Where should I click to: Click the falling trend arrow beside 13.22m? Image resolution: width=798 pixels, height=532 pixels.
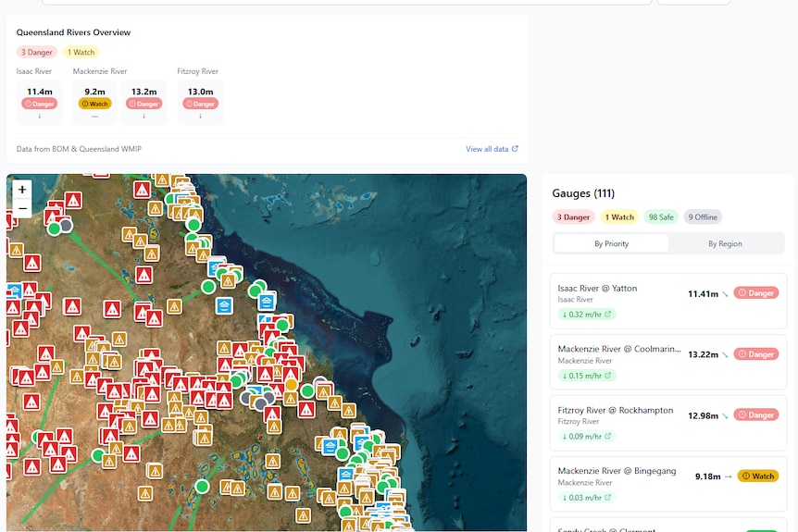[x=725, y=354]
